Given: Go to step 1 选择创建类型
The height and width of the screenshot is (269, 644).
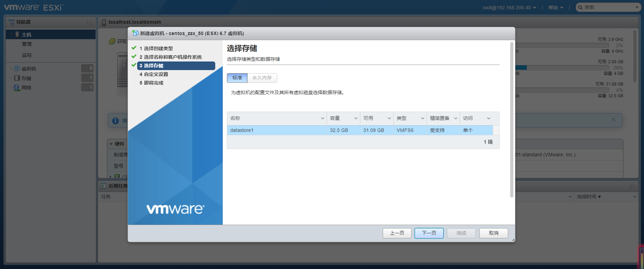Looking at the screenshot, I should coord(156,48).
